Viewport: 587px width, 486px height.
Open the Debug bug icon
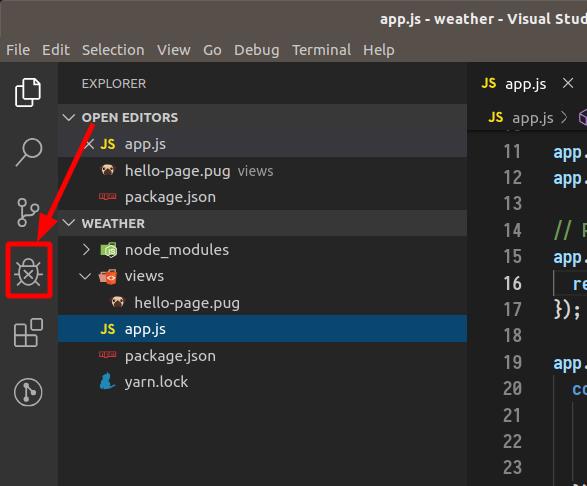[28, 272]
